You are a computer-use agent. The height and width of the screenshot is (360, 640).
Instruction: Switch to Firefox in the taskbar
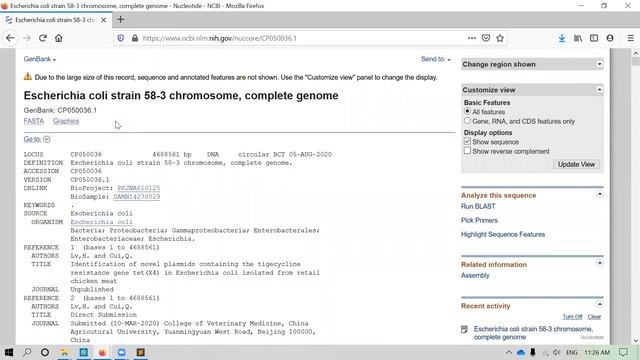[x=102, y=352]
